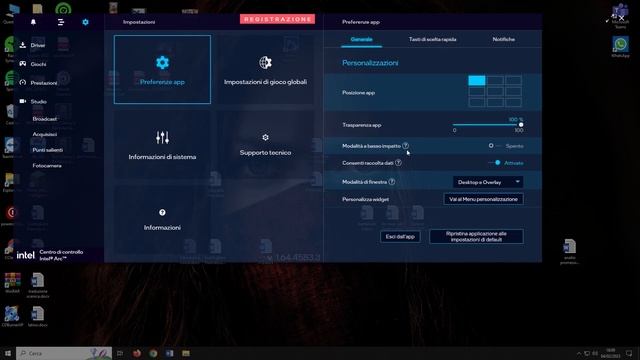Click Ripristina applicazione alle impostazioni di default
This screenshot has width=640, height=360.
tap(476, 237)
